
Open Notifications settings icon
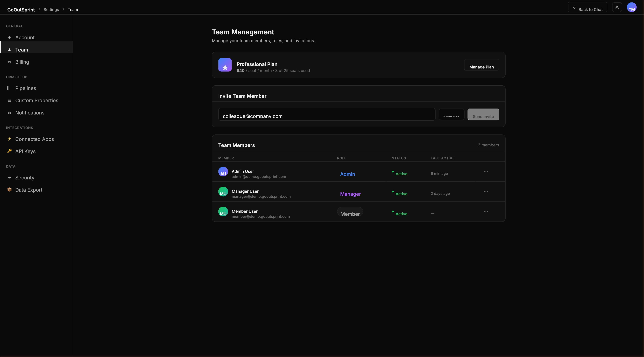(x=9, y=113)
